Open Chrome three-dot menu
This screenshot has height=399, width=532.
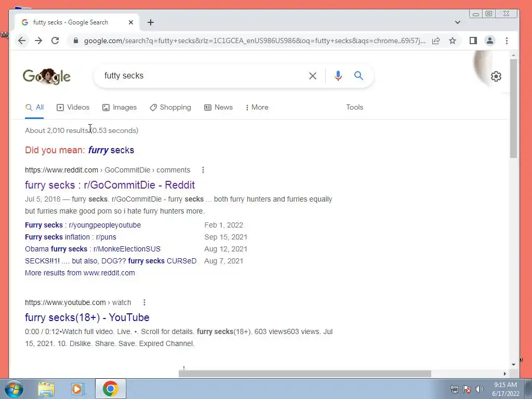507,41
